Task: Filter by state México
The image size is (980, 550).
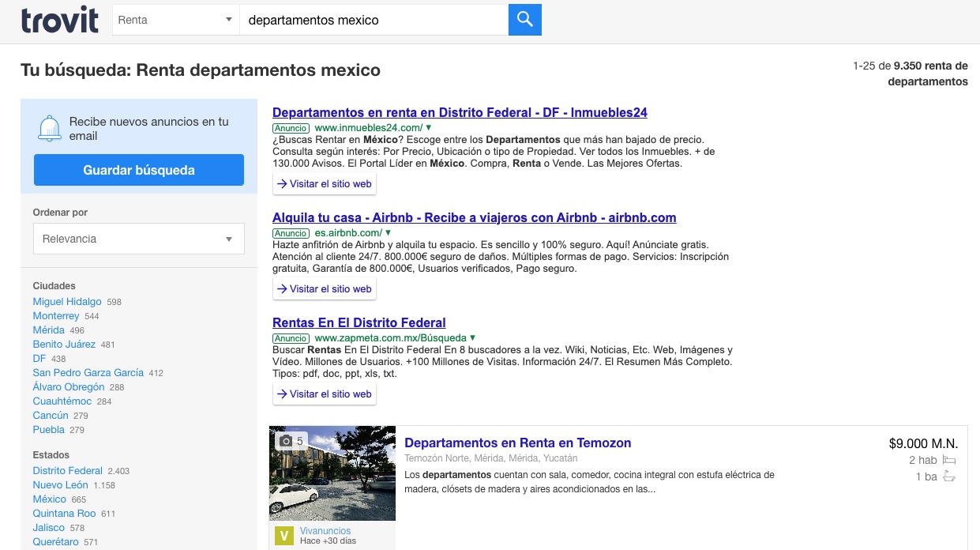Action: pos(50,499)
